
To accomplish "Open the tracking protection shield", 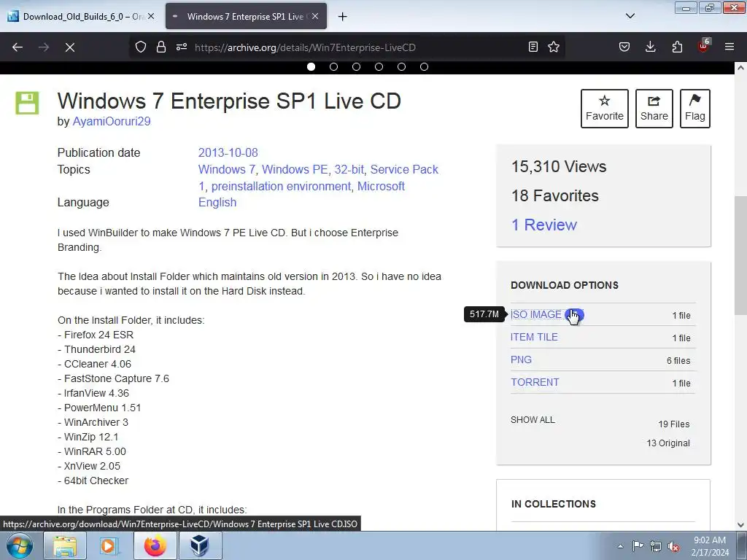I will click(x=141, y=47).
